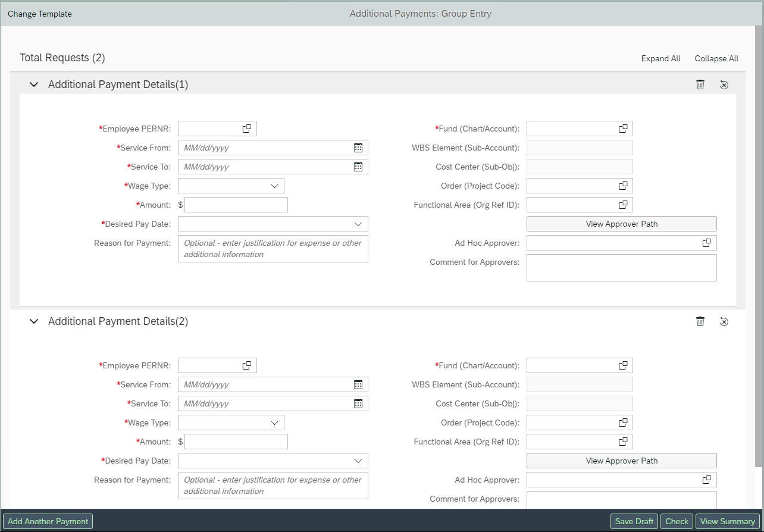Delete Additional Payment Details(1) with trash icon
The height and width of the screenshot is (532, 764).
click(700, 85)
